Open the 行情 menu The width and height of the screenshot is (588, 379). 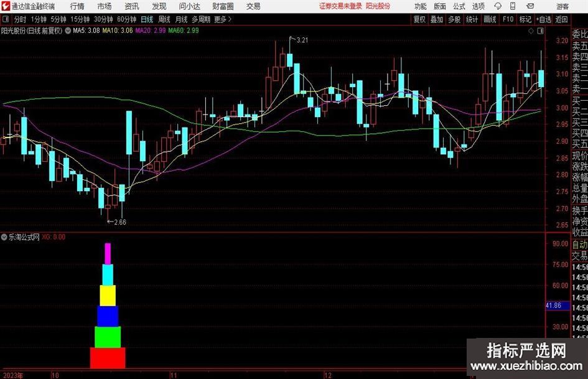(77, 6)
